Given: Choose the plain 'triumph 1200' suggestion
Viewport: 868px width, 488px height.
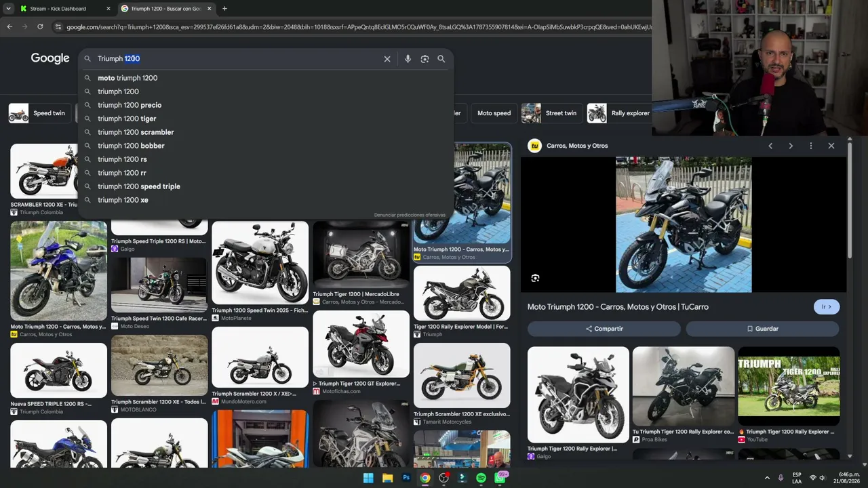Looking at the screenshot, I should point(266,91).
